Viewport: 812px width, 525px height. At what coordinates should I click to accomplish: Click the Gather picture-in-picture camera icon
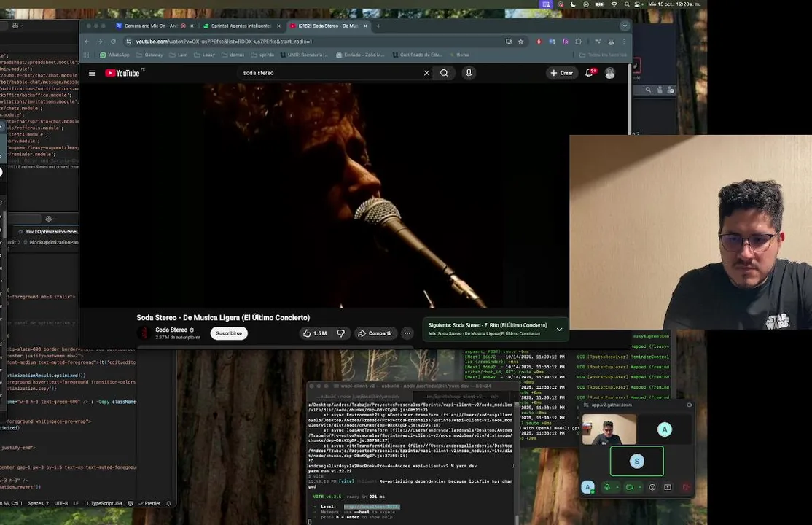(x=690, y=405)
